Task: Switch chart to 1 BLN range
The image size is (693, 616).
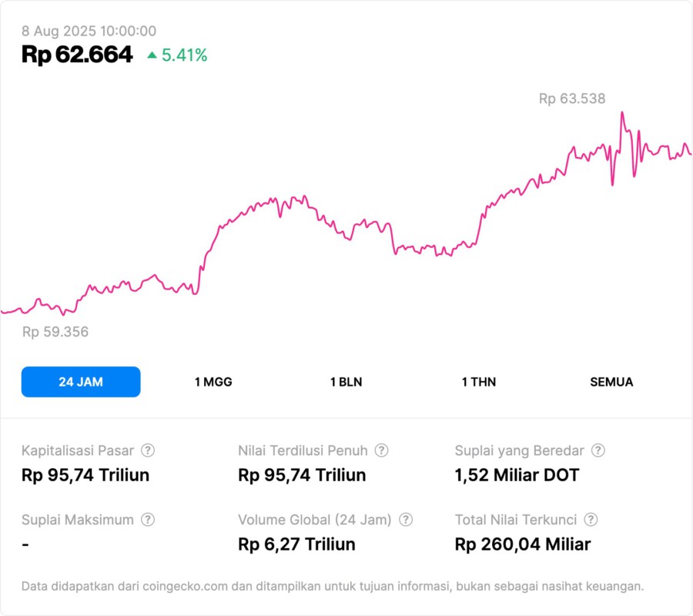Action: [x=346, y=382]
